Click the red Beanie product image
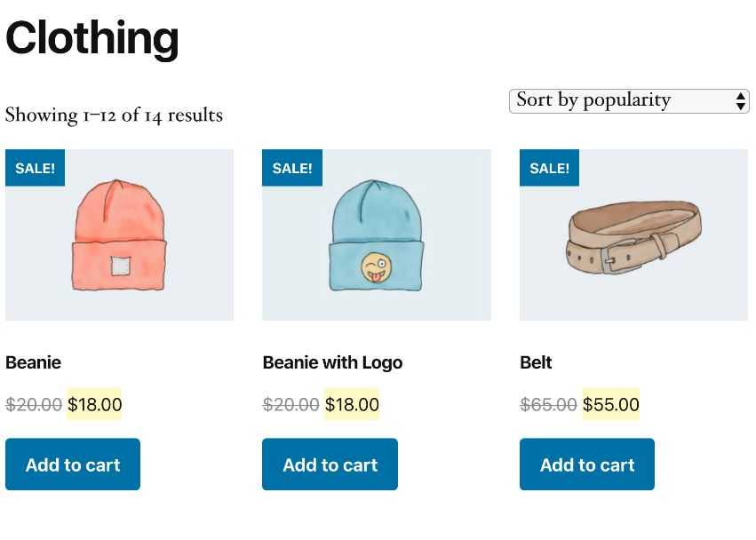This screenshot has width=756, height=540. coord(120,234)
